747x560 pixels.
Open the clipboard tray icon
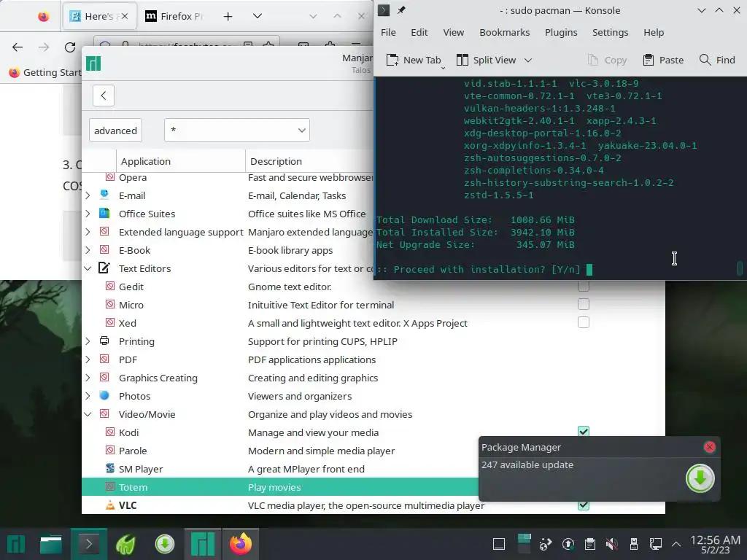[589, 544]
